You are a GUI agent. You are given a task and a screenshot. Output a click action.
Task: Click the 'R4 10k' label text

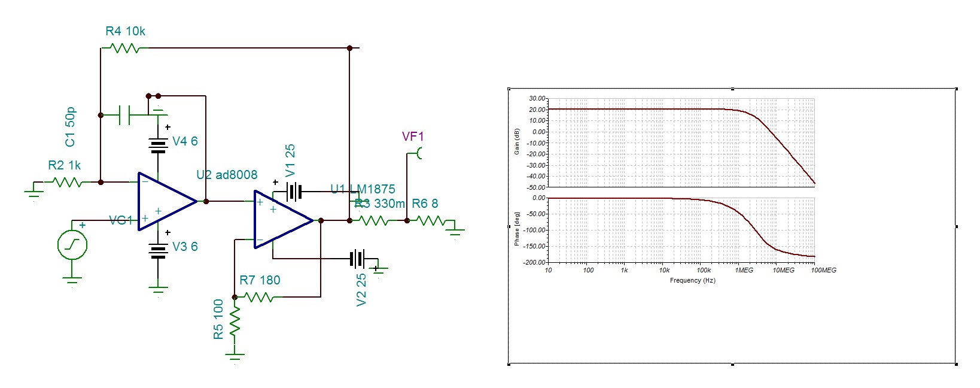click(x=125, y=31)
